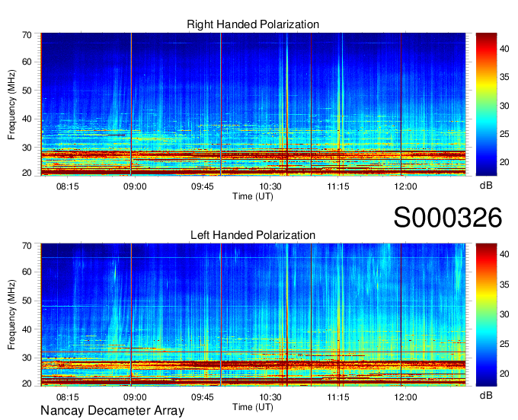Image resolution: width=518 pixels, height=420 pixels.
Task: Click the lower plot's color bar
Action: click(x=486, y=315)
